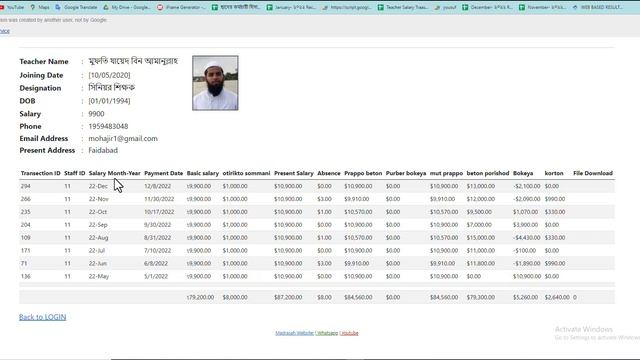Click the File Download column header
Image resolution: width=640 pixels, height=360 pixels.
pyautogui.click(x=593, y=173)
